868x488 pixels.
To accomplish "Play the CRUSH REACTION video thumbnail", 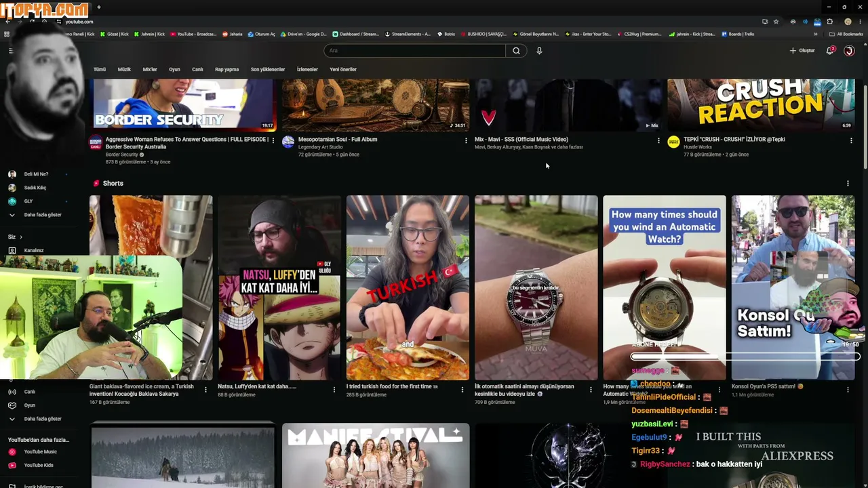I will point(761,104).
